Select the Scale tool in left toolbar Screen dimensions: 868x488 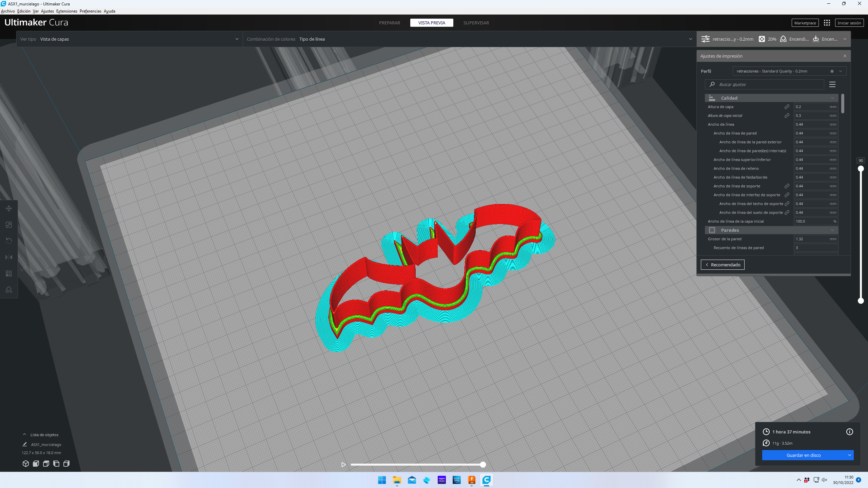(x=9, y=225)
